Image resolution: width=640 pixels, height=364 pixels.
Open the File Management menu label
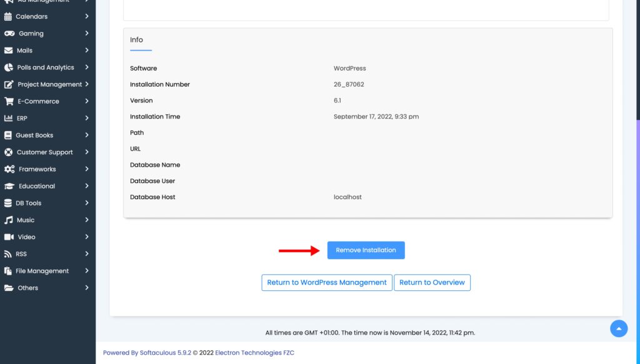point(42,271)
